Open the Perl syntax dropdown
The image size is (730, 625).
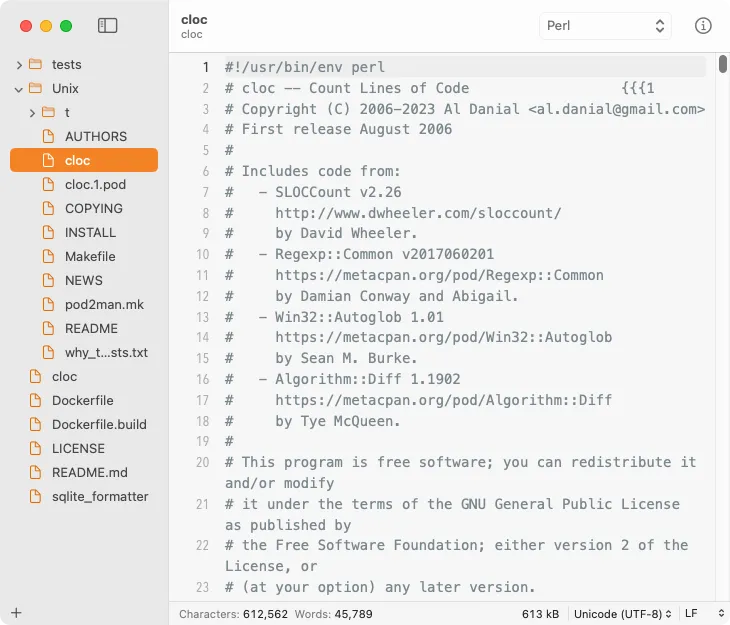[x=605, y=26]
